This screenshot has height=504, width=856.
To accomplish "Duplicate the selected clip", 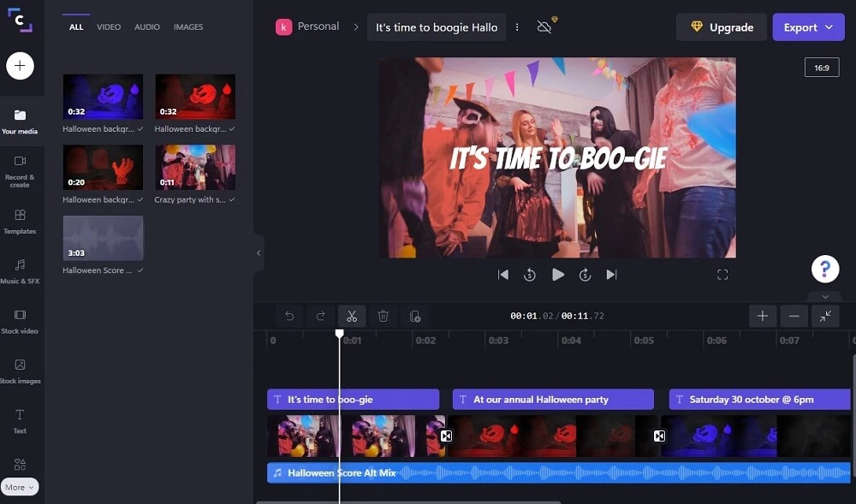I will 415,316.
